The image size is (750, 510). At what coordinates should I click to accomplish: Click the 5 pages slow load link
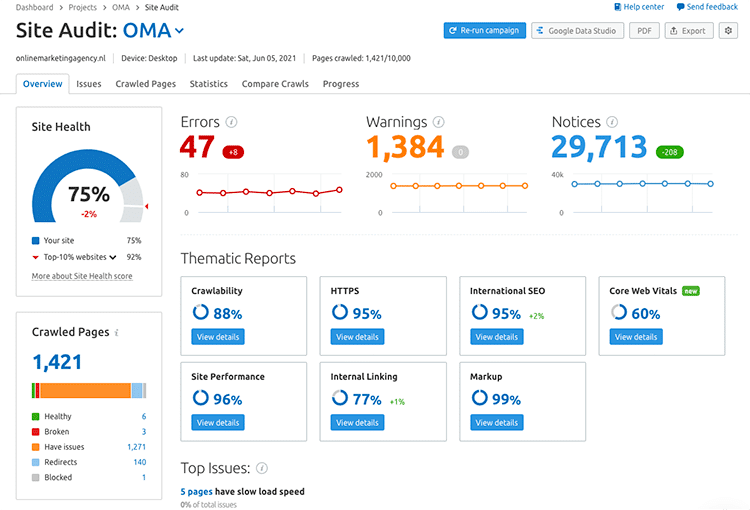[197, 492]
